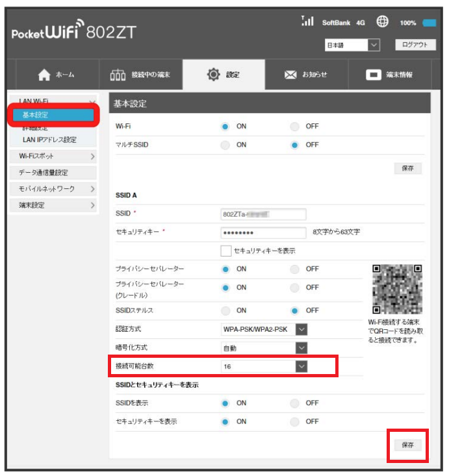Image resolution: width=449 pixels, height=476 pixels.
Task: Click the 100% battery percentage text
Action: point(407,23)
